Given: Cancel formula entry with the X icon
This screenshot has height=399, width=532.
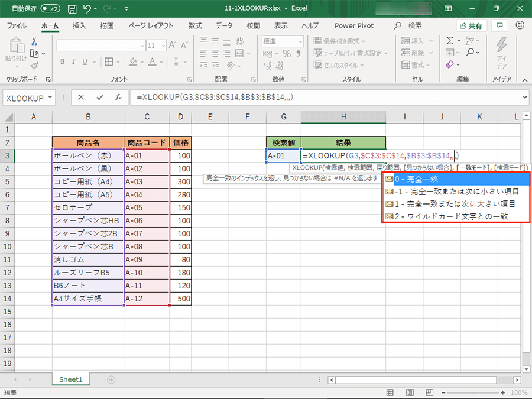Looking at the screenshot, I should tap(81, 98).
